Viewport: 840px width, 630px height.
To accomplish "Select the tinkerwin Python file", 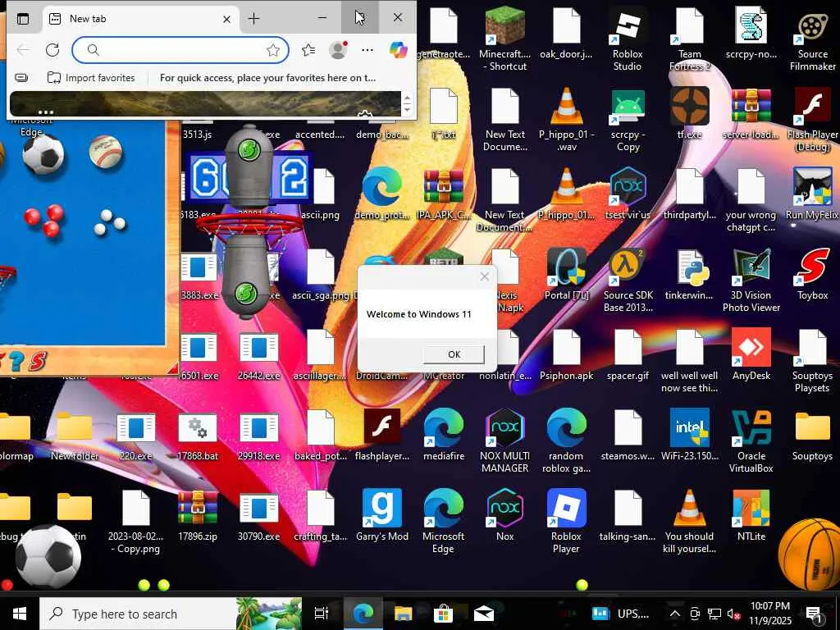I will (x=689, y=274).
